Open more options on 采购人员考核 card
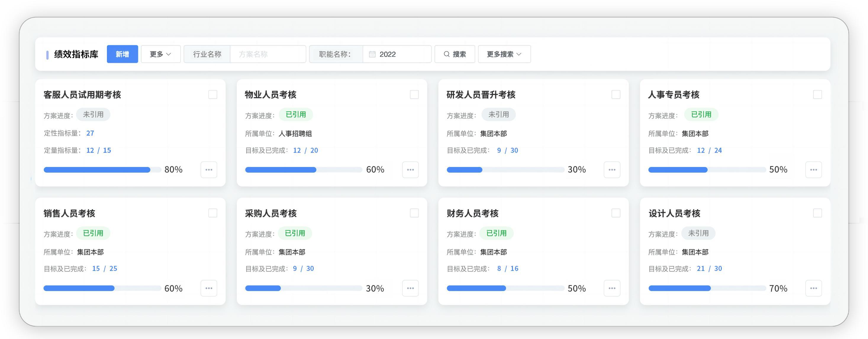 [410, 288]
